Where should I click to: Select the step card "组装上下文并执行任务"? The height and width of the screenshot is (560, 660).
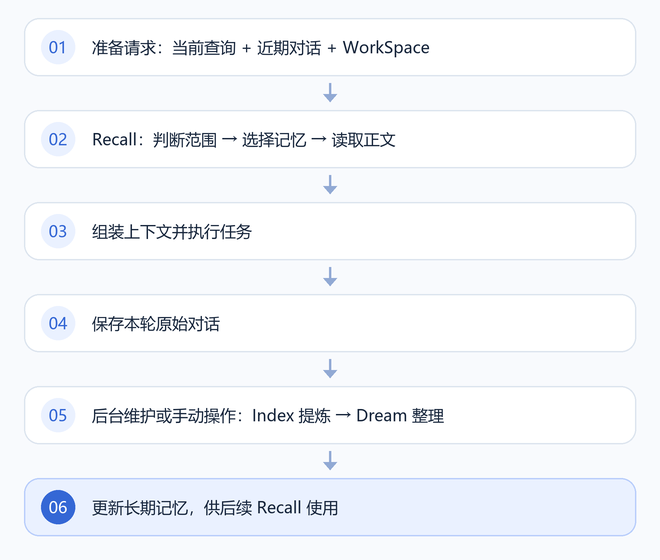pos(330,231)
